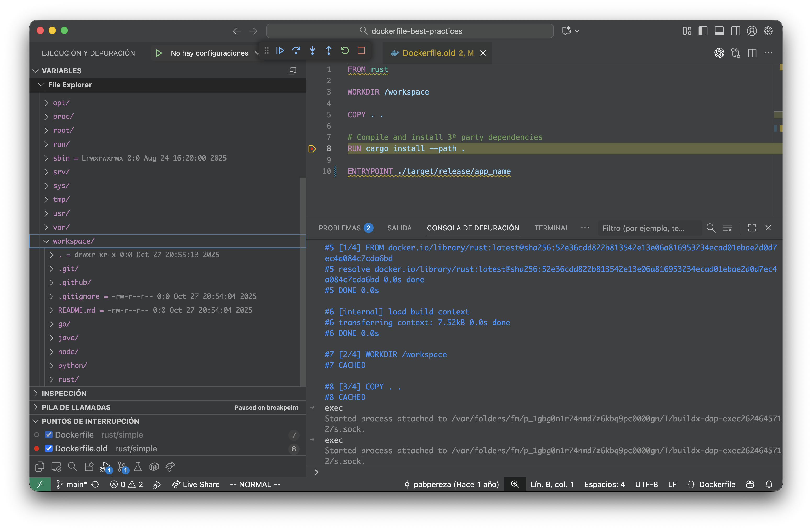Open the Search view in the activity bar
The height and width of the screenshot is (530, 812).
pyautogui.click(x=72, y=467)
